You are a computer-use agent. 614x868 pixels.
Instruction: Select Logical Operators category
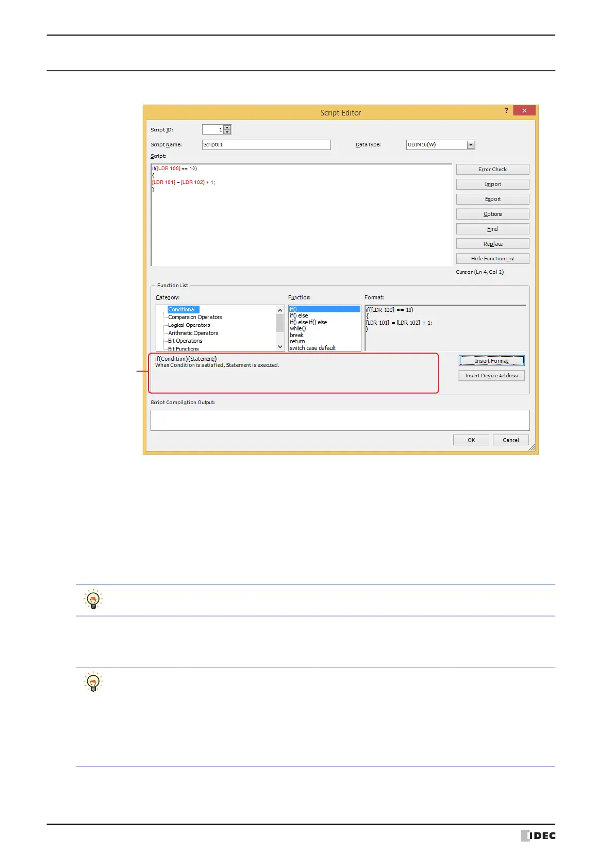coord(189,325)
